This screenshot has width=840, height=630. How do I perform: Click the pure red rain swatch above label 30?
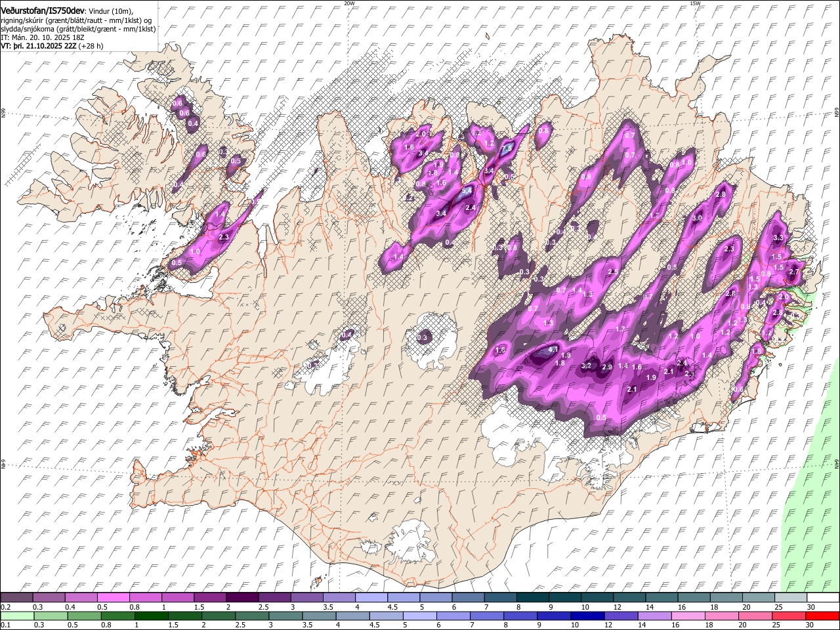point(822,616)
